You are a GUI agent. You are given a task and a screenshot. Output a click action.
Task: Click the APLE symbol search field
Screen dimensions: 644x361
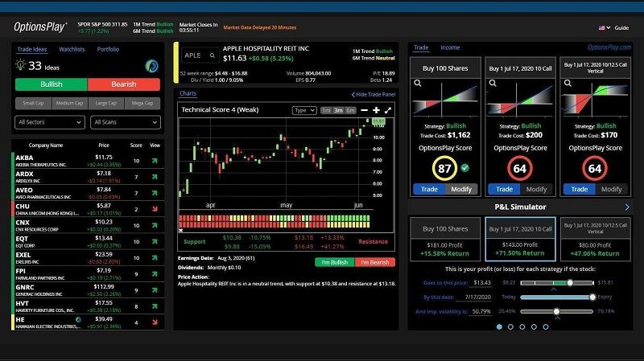point(200,55)
